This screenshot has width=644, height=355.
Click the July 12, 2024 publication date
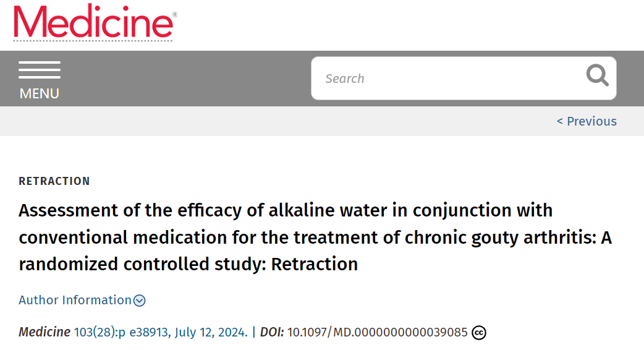[x=211, y=332]
